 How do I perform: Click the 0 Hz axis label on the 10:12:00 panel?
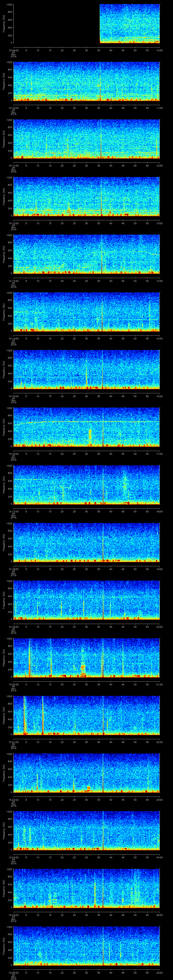[x=11, y=215]
